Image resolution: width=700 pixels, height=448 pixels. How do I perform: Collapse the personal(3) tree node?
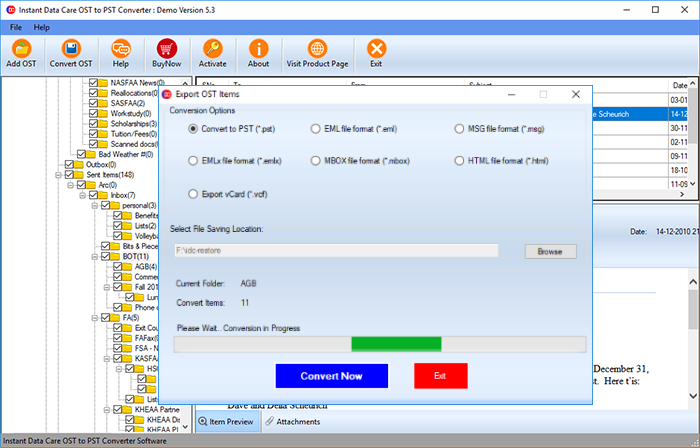pos(95,206)
